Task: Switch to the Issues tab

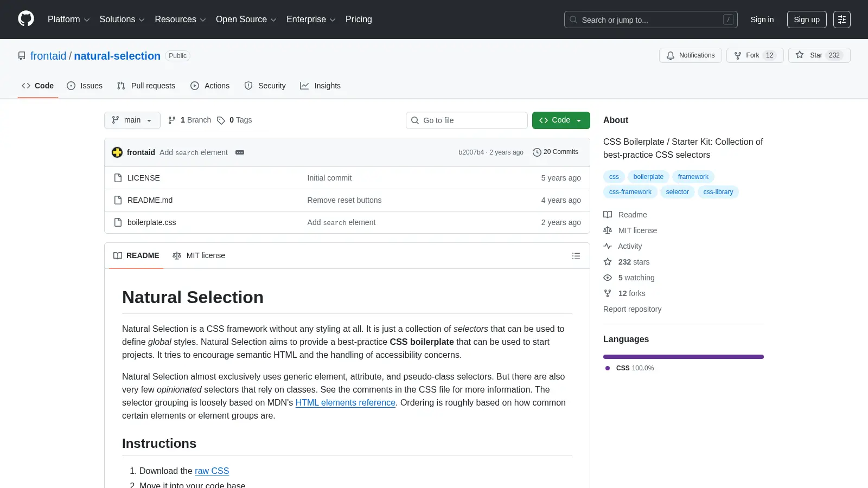Action: [85, 86]
